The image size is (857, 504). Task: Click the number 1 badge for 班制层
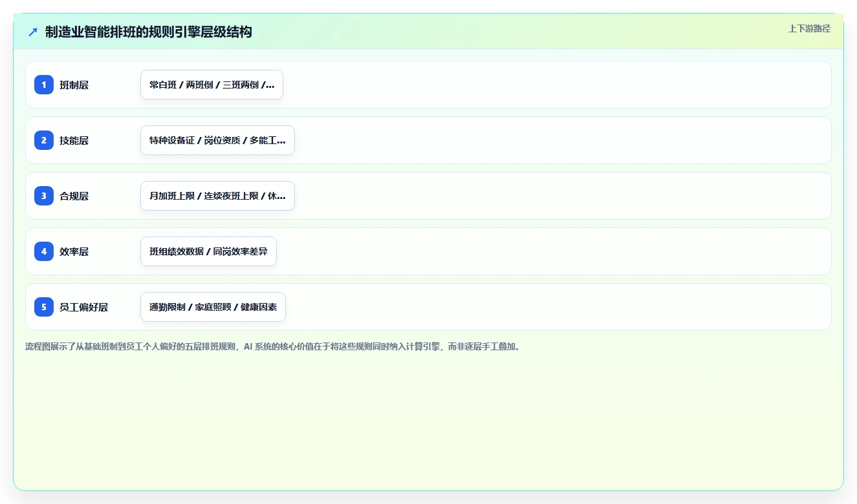click(44, 85)
